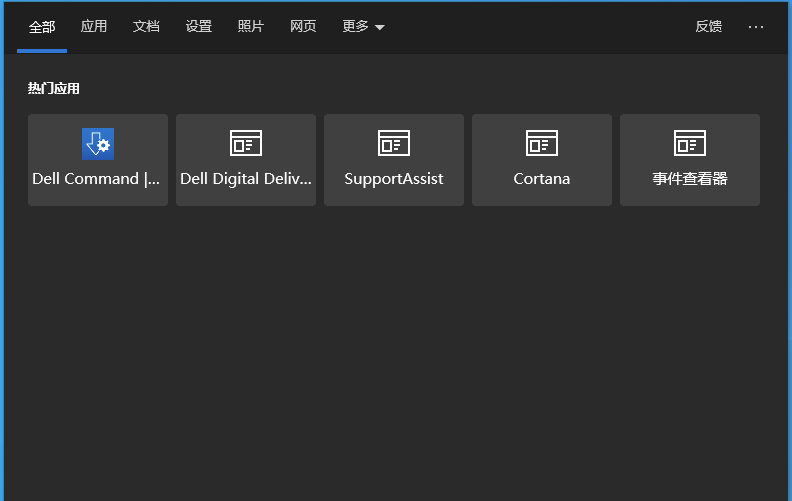The image size is (792, 501).
Task: Open the 设置 search tab
Action: (199, 26)
